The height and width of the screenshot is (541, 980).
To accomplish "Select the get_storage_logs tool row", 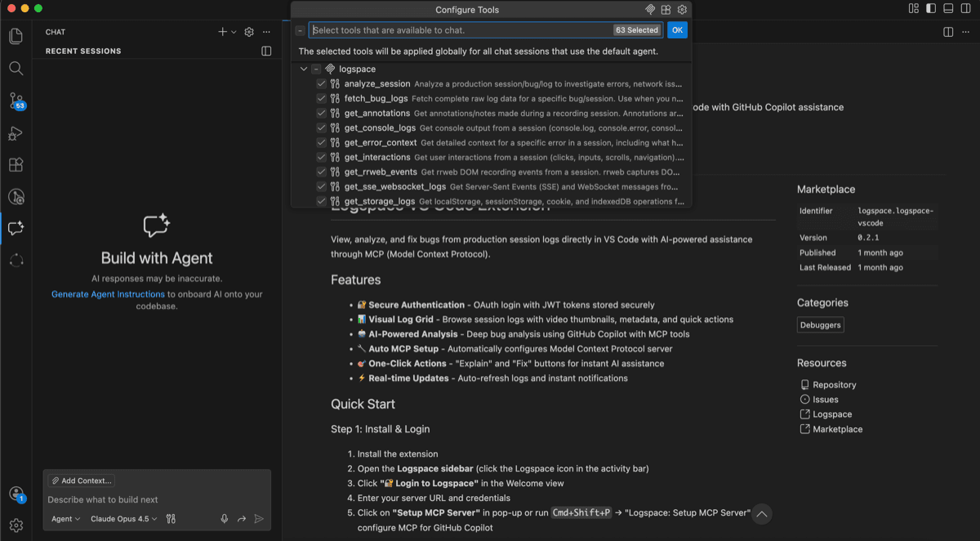I will click(492, 201).
